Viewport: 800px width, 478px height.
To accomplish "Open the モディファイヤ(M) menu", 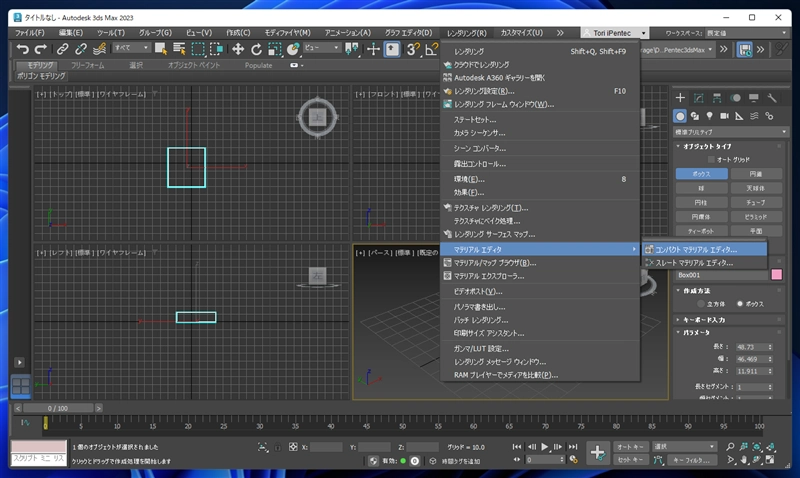I will point(287,33).
